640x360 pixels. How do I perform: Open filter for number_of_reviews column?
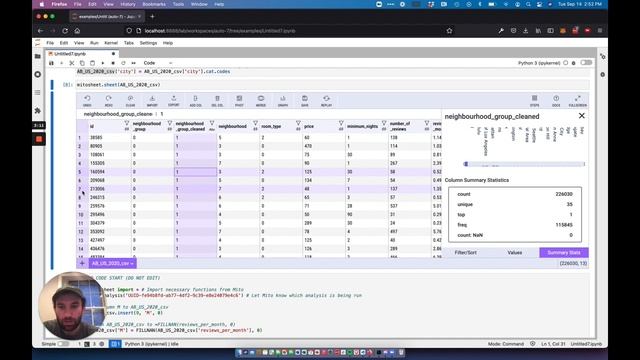[x=427, y=123]
